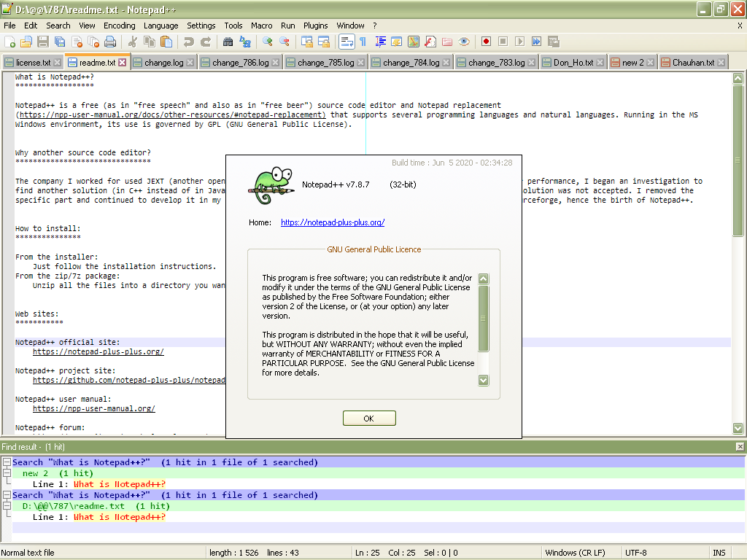Switch to the change_786.log tab
This screenshot has height=560, width=747.
(240, 63)
